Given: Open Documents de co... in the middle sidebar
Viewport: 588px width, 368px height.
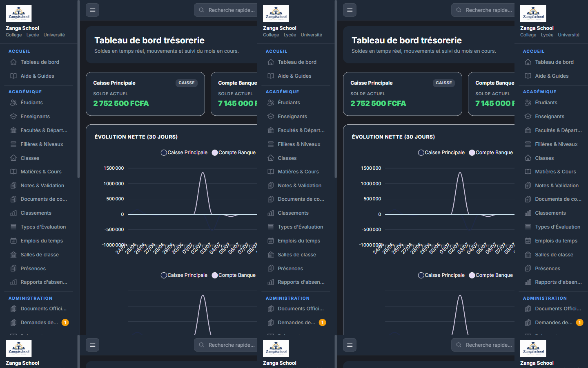Looking at the screenshot, I should (x=296, y=199).
